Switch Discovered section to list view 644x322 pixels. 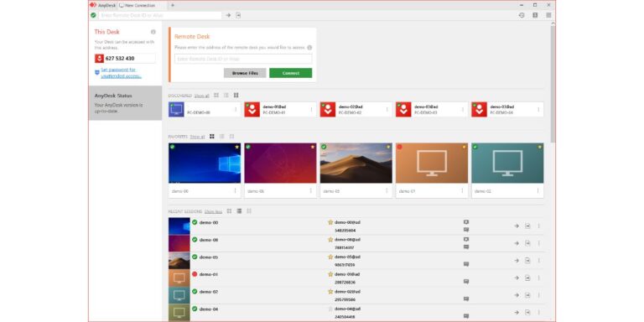click(226, 96)
